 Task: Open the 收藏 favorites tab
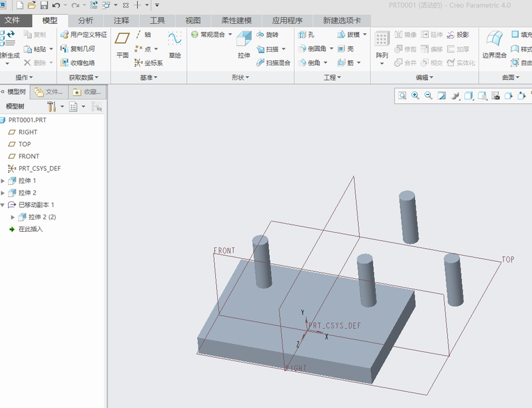(x=87, y=92)
